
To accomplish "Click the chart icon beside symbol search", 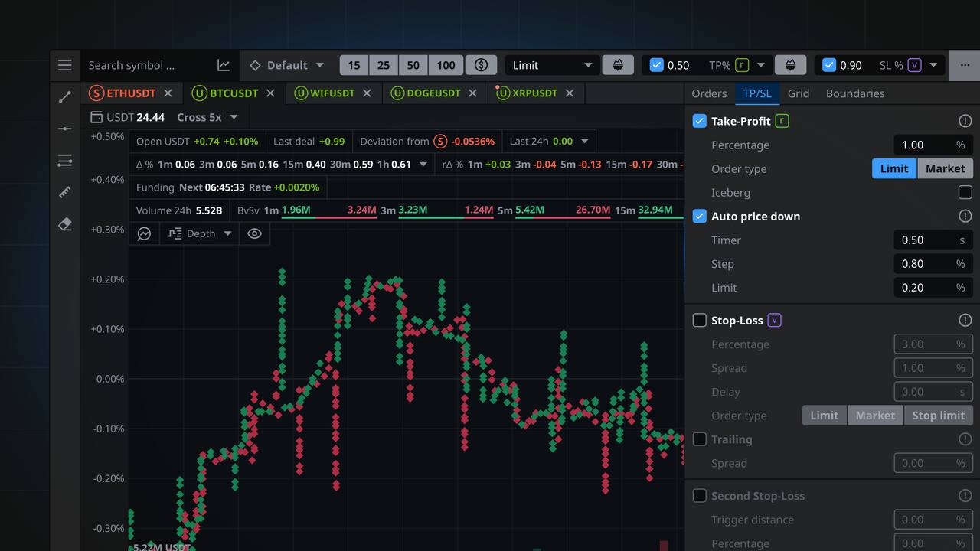I will [224, 65].
